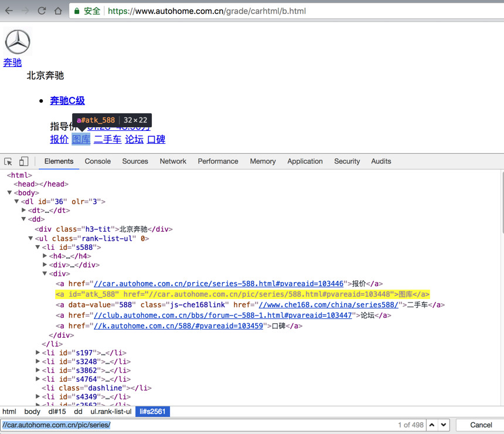Open the 论坛 link
The image size is (504, 434).
134,140
